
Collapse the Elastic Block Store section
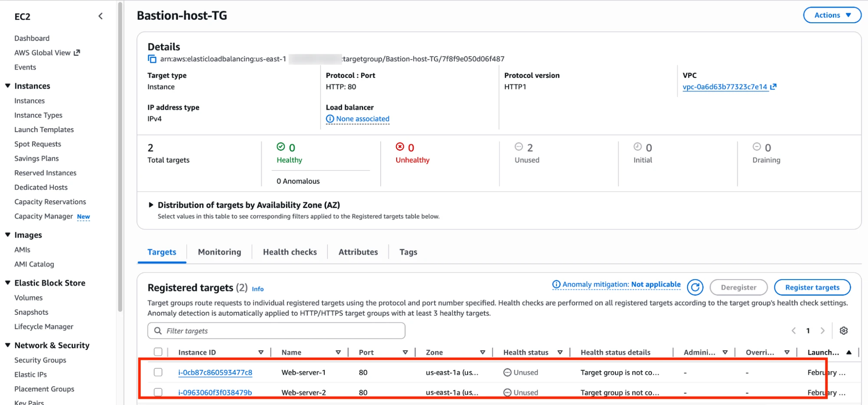(8, 283)
